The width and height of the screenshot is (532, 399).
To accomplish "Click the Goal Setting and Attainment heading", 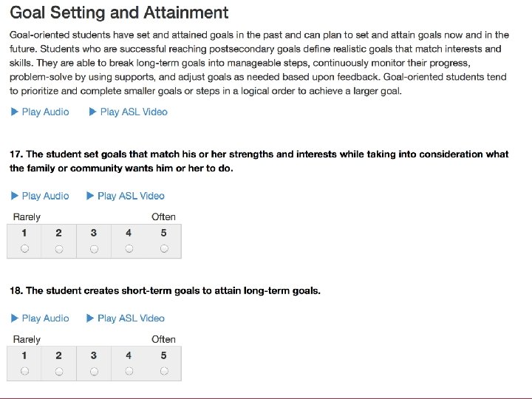I will 119,13.
